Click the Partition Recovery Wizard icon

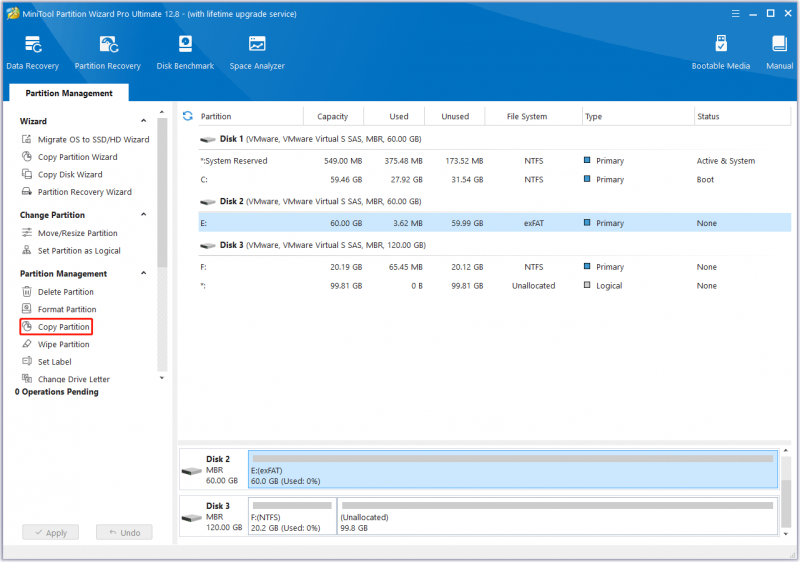(27, 191)
